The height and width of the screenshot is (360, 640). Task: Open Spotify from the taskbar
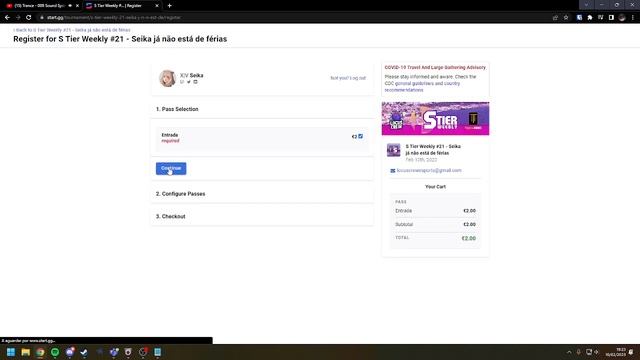coord(55,352)
